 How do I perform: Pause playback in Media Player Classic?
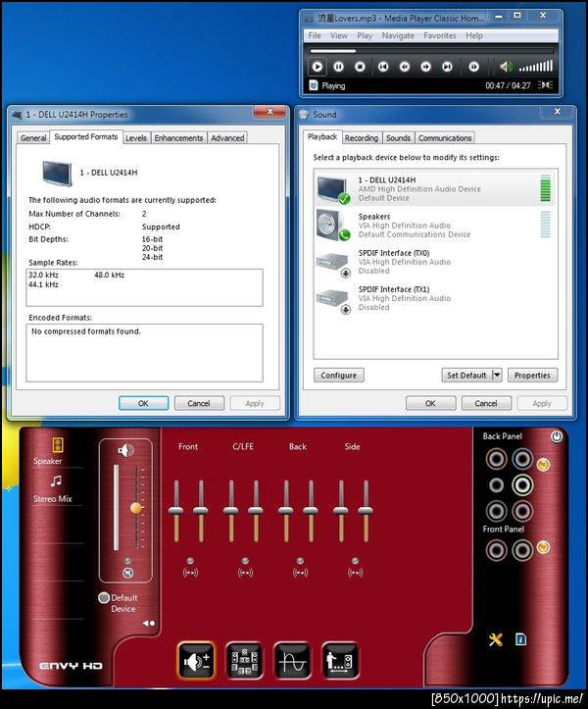338,67
